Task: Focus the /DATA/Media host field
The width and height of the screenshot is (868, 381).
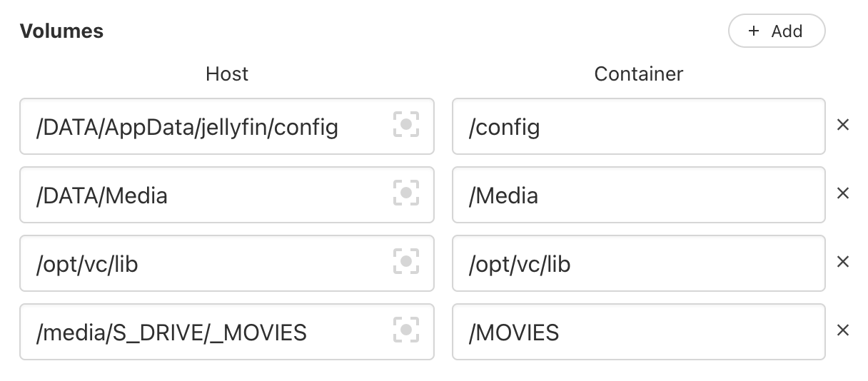Action: [200, 195]
